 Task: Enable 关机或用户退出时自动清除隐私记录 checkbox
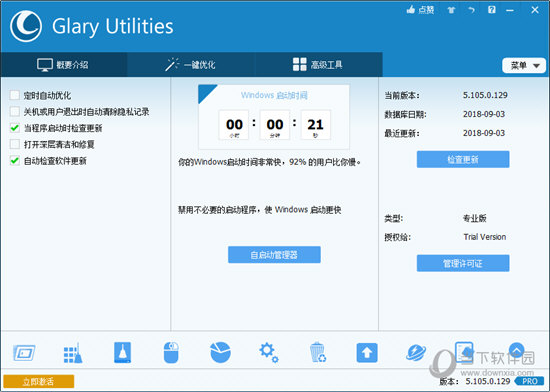tap(15, 111)
